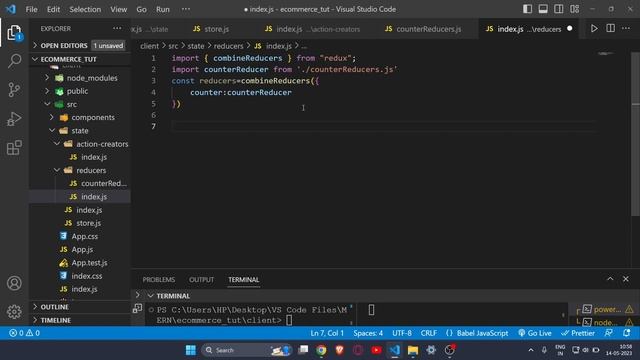Screen dimensions: 640x360
Task: Expand the OUTLINE section
Action: 55,307
